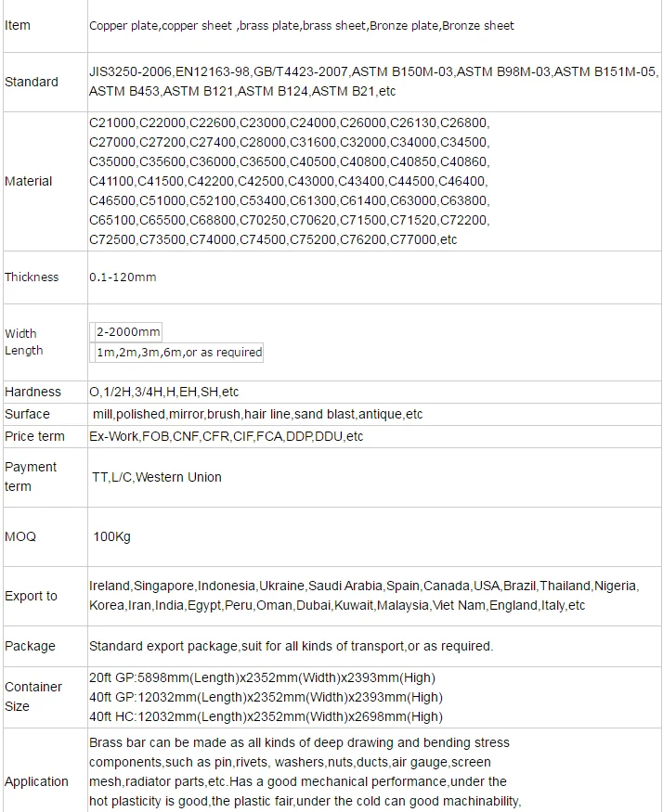The height and width of the screenshot is (812, 663).
Task: Click TT,L/C,Western Union payment text
Action: coord(157,477)
